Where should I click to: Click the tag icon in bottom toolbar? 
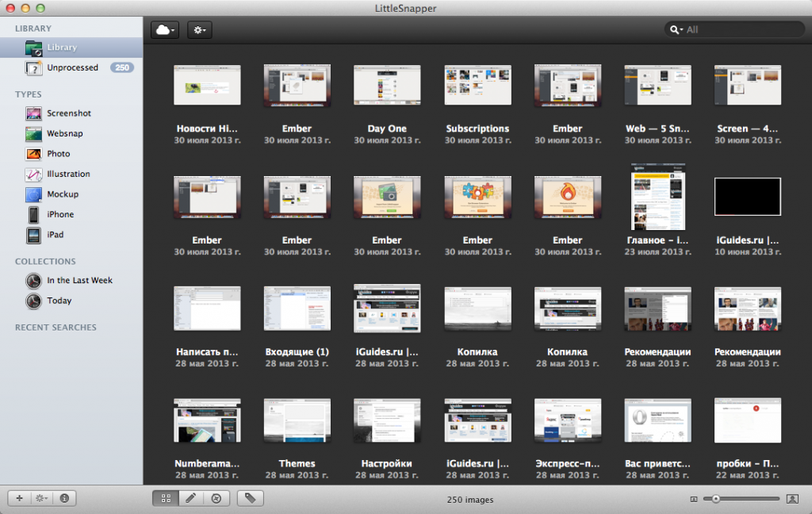point(250,498)
